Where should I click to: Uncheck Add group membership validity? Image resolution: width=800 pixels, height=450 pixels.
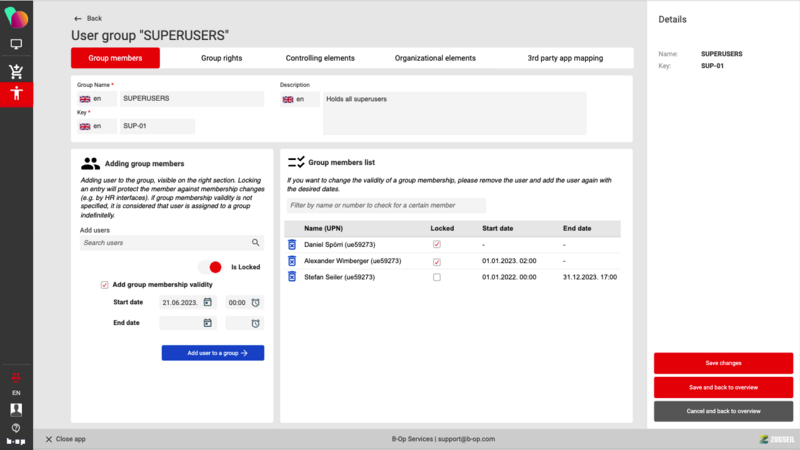coord(105,285)
